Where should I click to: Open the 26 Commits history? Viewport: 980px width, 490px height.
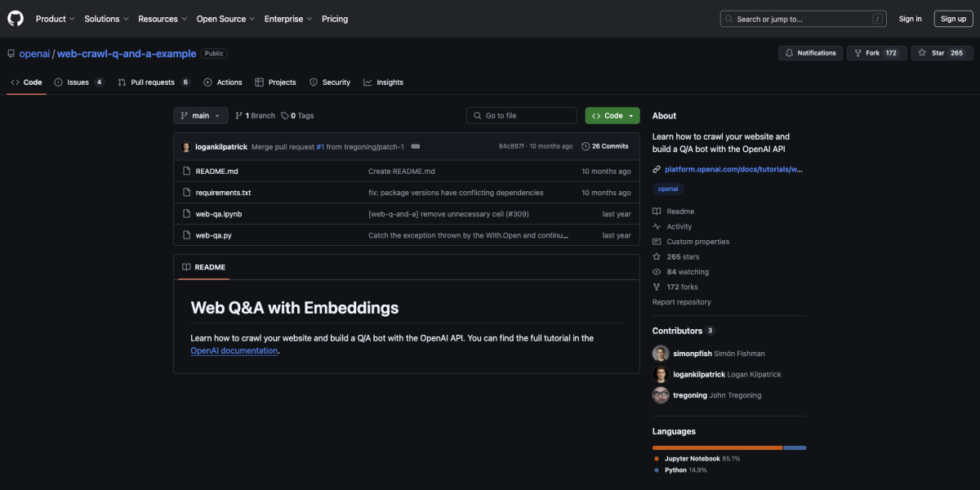click(604, 146)
